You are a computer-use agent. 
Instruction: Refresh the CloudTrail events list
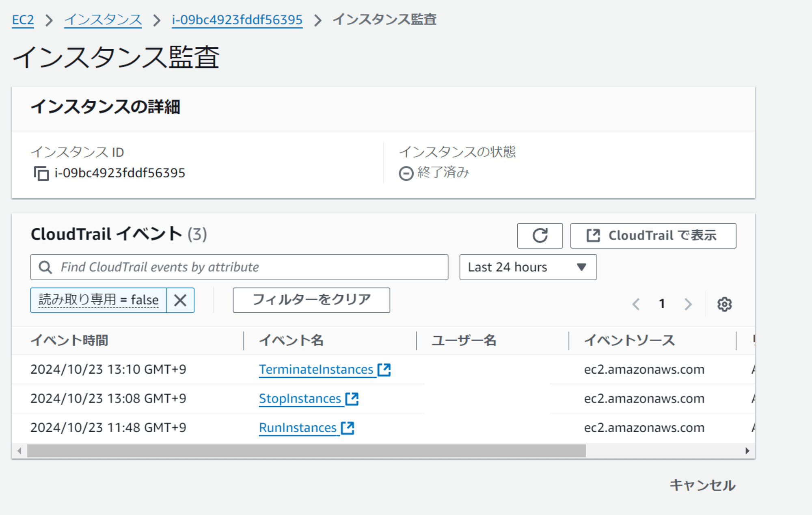pos(540,236)
